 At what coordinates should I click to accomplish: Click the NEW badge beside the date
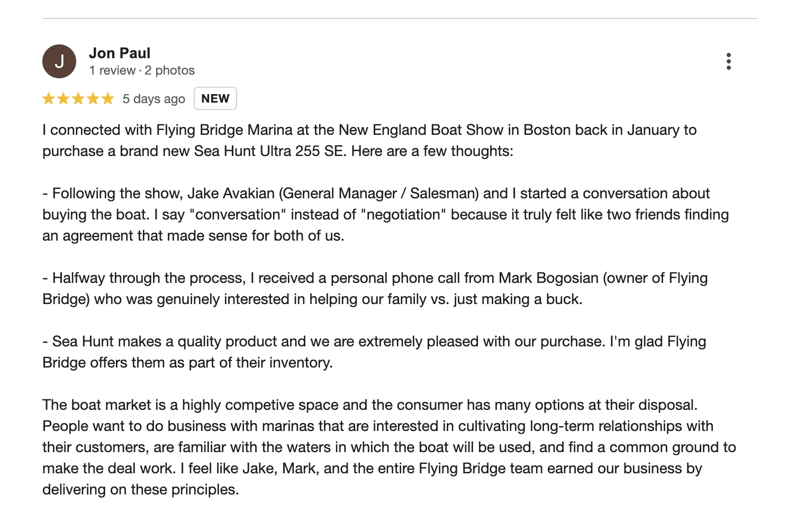tap(215, 98)
